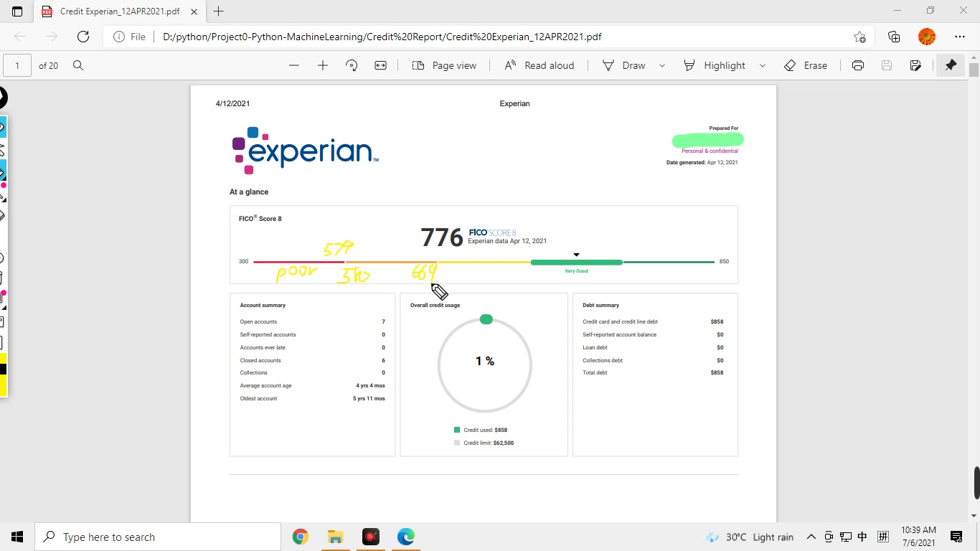980x551 pixels.
Task: Open File Explorer from the taskbar
Action: (x=336, y=537)
